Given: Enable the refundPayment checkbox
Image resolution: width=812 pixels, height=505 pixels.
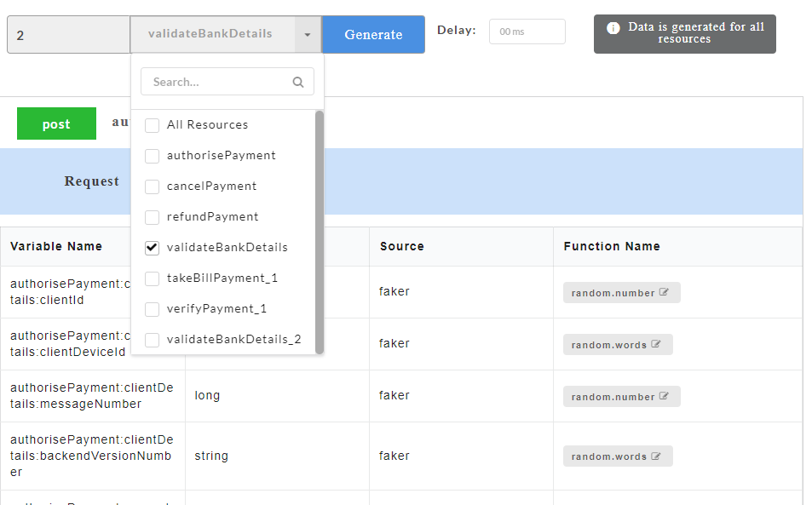Looking at the screenshot, I should click(x=153, y=217).
